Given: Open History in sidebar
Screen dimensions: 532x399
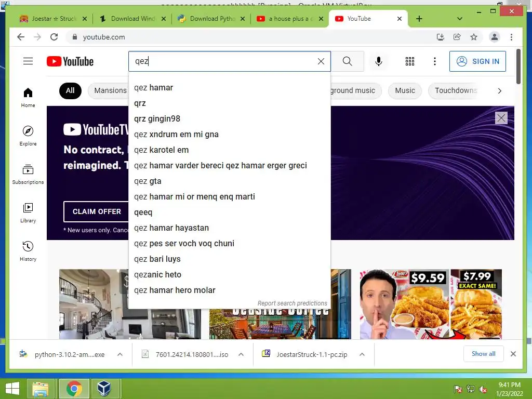Looking at the screenshot, I should [28, 251].
